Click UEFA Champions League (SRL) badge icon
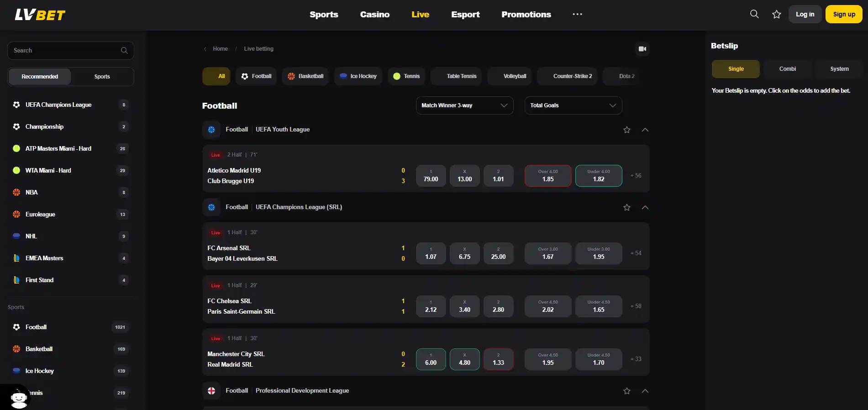Viewport: 868px width, 410px height. [211, 207]
